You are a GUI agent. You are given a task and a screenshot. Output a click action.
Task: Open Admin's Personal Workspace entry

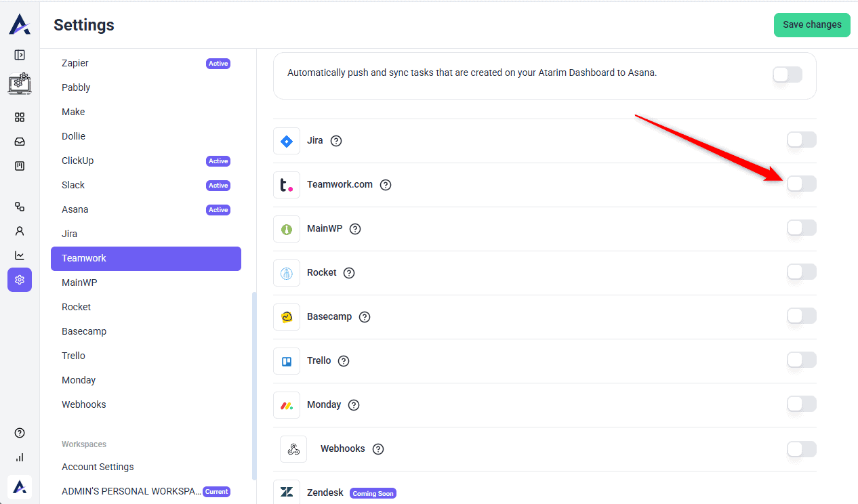(x=146, y=491)
